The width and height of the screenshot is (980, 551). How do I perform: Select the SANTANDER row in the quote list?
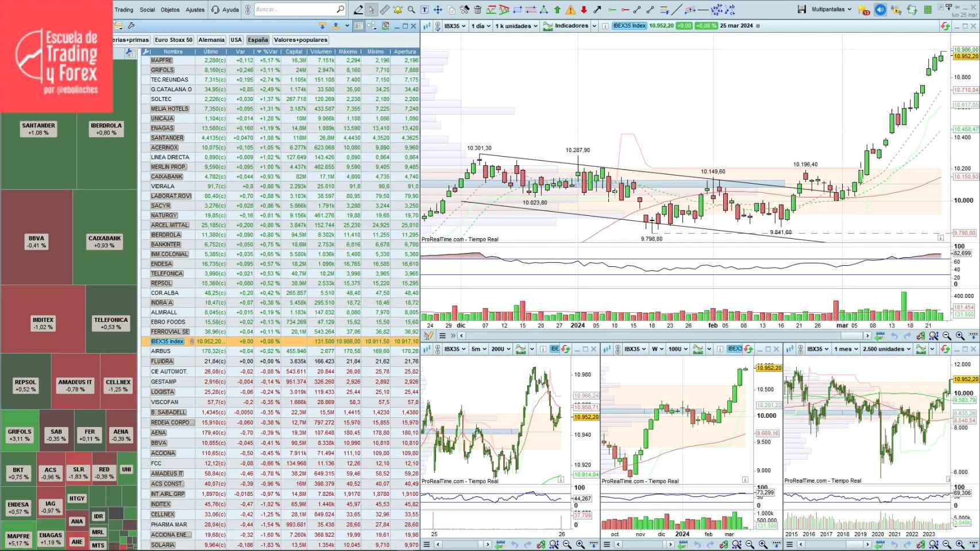[167, 138]
